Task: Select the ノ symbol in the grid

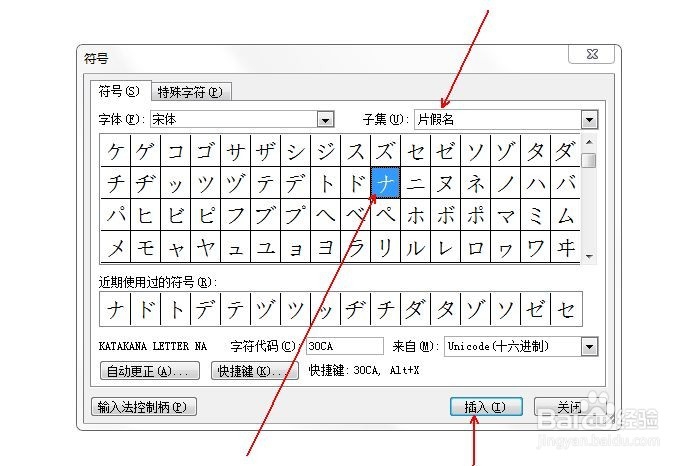Action: pos(505,183)
